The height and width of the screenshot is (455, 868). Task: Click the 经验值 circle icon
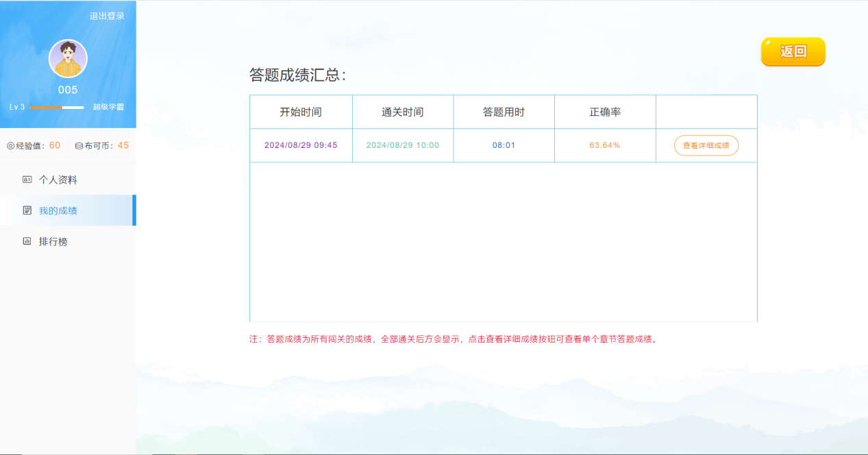[x=10, y=146]
